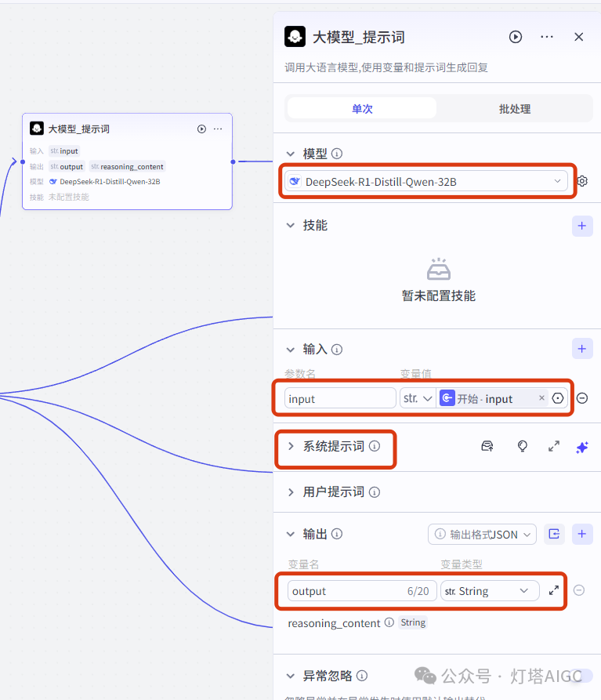
Task: Show info tooltip for 输出
Action: coord(337,534)
